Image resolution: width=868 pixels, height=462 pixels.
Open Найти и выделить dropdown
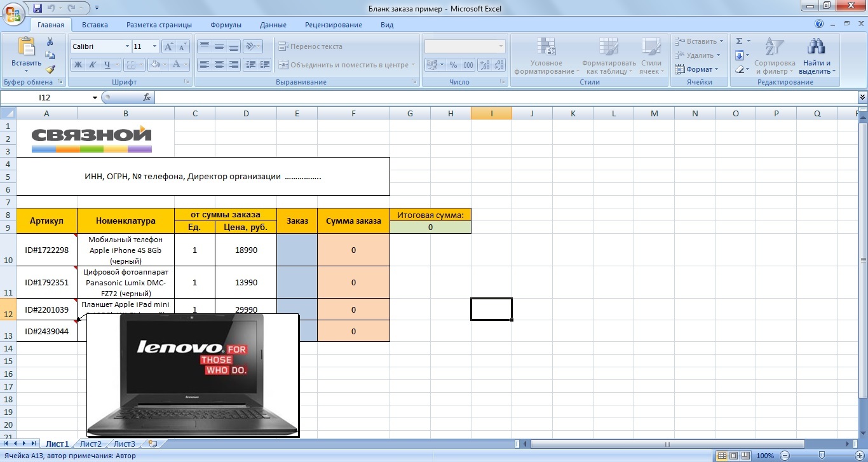click(x=817, y=56)
